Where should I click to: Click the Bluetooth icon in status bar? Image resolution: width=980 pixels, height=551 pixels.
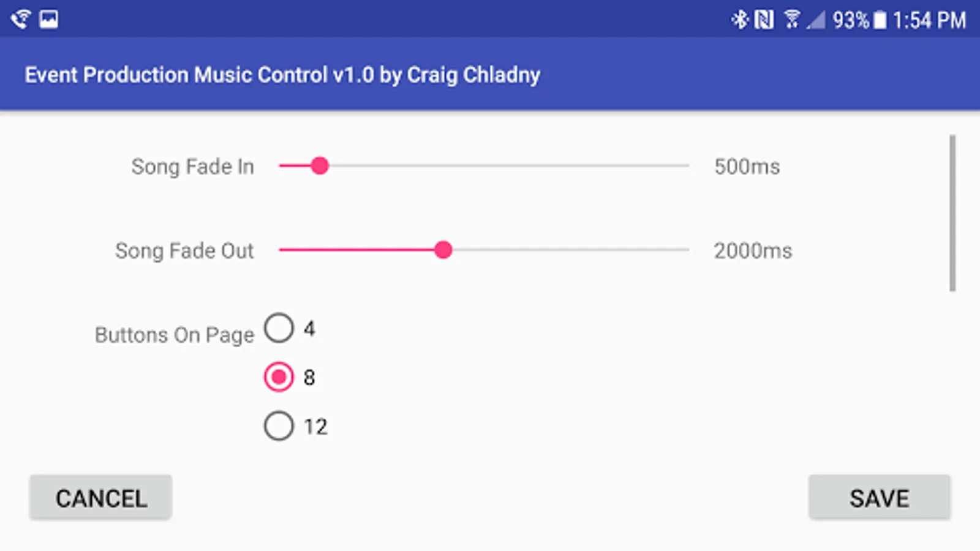tap(740, 20)
